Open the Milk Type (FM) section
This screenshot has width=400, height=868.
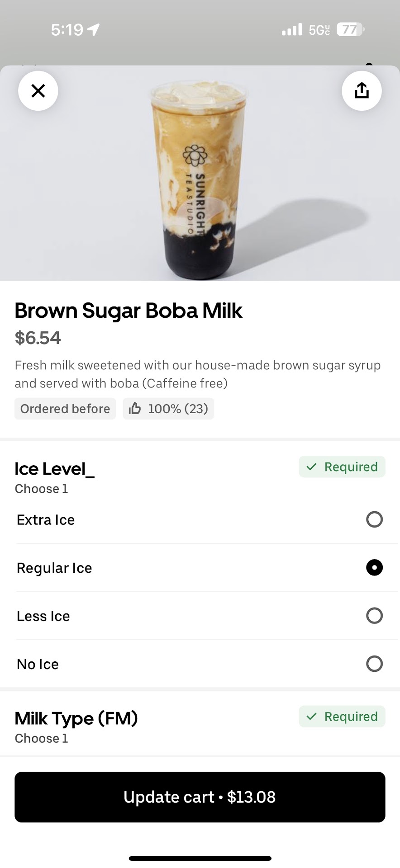point(76,718)
